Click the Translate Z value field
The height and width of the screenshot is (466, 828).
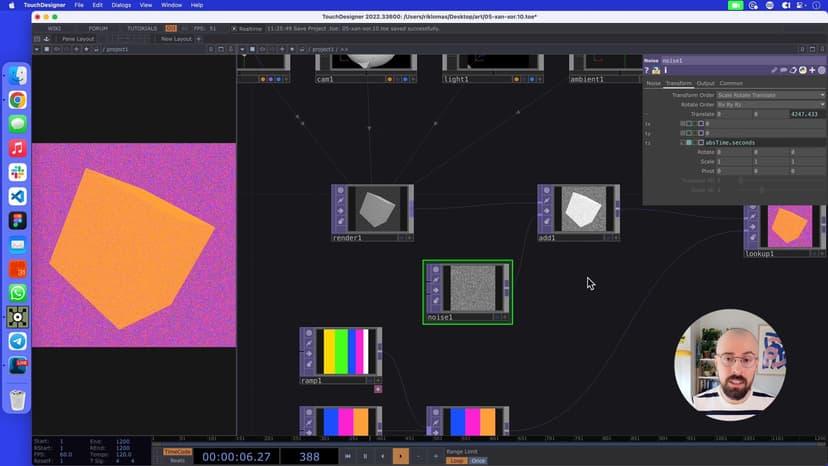click(806, 114)
